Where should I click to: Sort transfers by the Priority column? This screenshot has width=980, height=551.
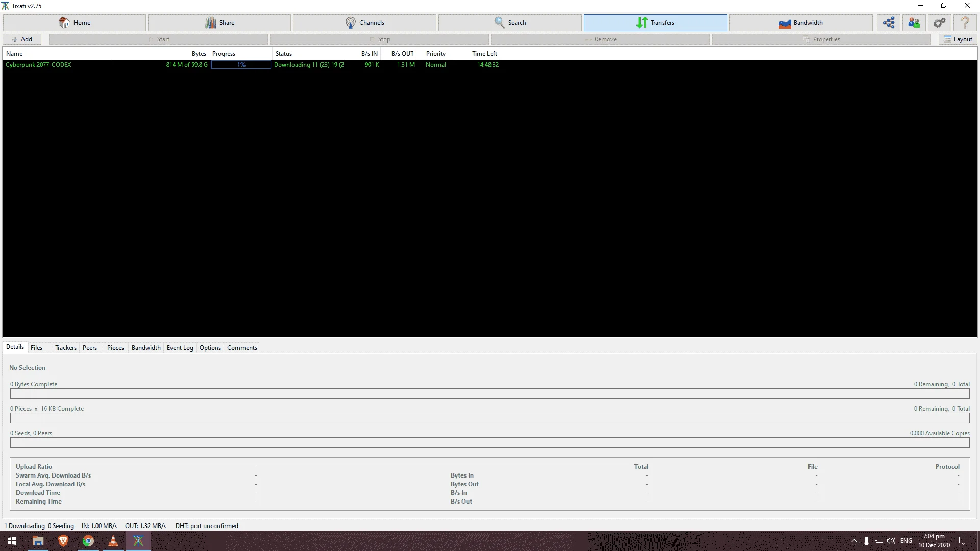[x=435, y=54]
